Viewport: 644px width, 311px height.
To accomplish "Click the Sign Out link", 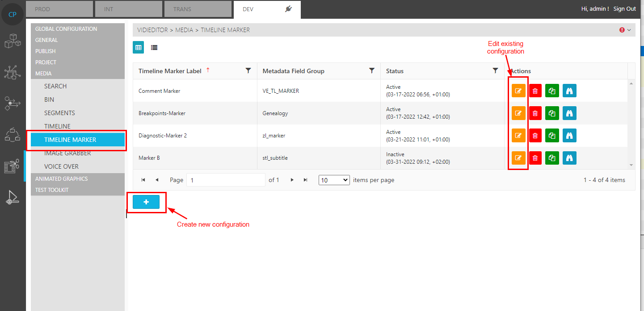I will tap(624, 9).
